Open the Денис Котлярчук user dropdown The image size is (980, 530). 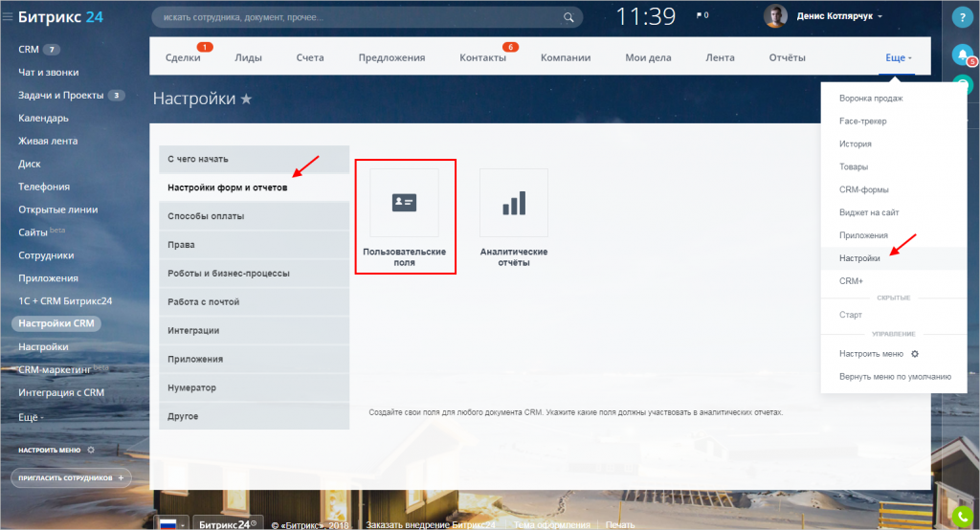click(839, 16)
